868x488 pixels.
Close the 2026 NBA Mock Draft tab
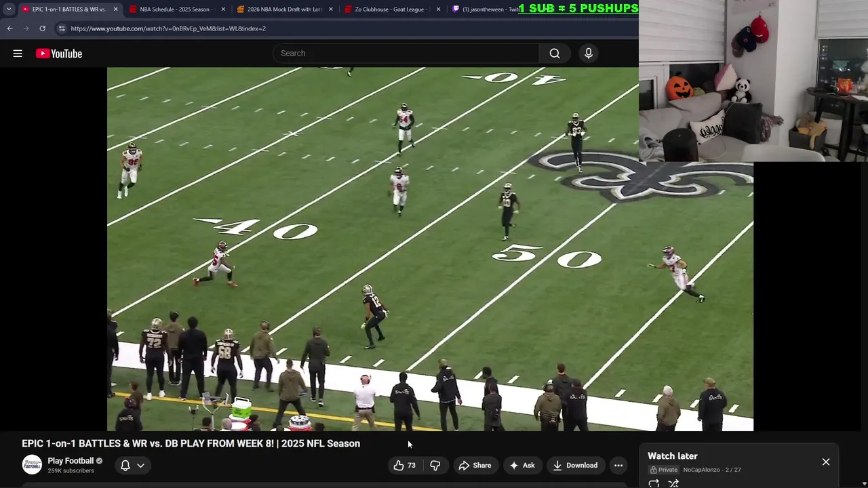click(x=331, y=9)
